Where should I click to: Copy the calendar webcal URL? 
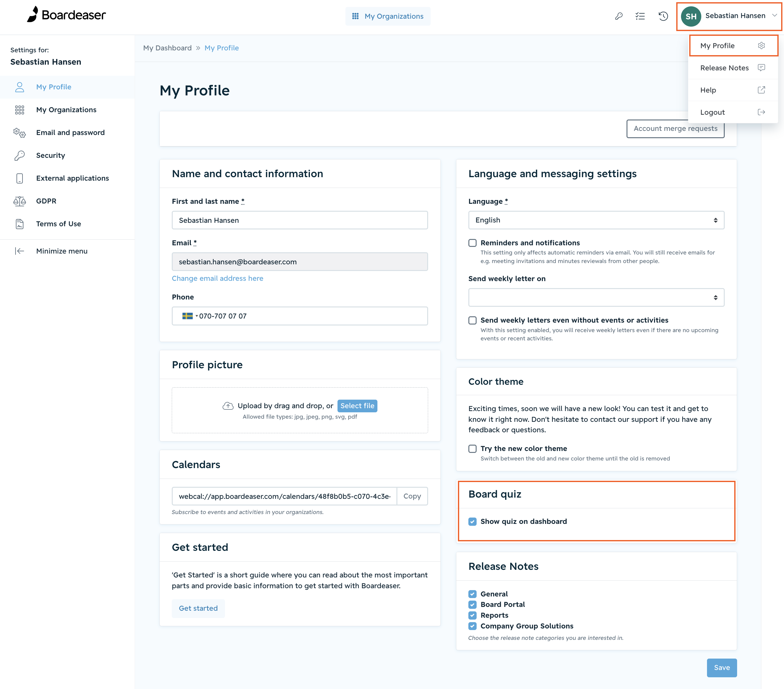[412, 496]
